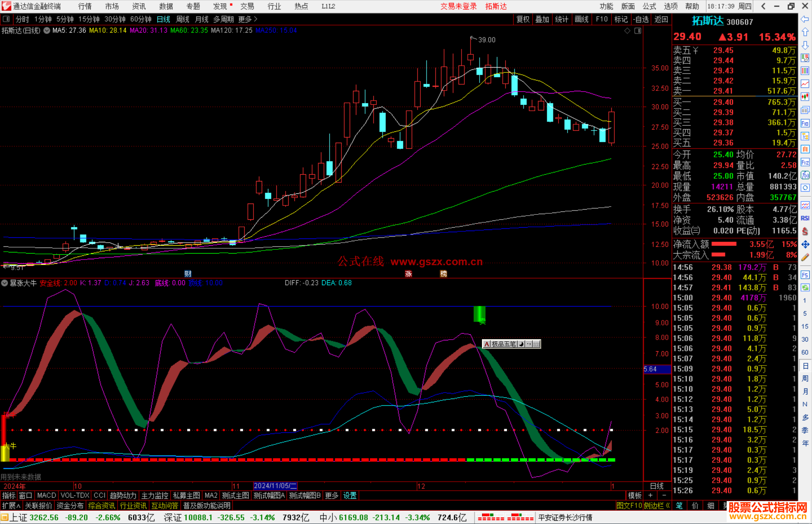Switch to the VOL-TDX indicator tab
The height and width of the screenshot is (524, 812).
point(75,495)
